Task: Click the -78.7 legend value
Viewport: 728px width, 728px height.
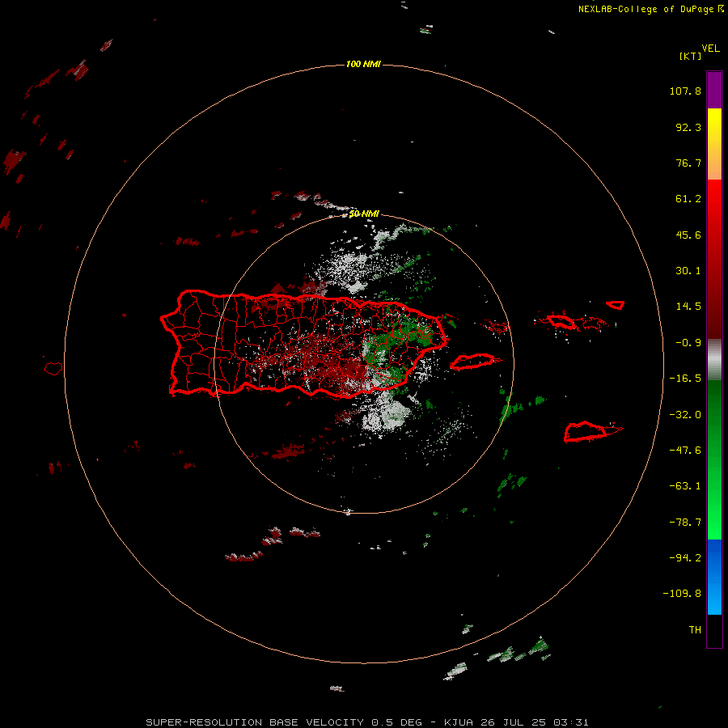Action: click(685, 523)
